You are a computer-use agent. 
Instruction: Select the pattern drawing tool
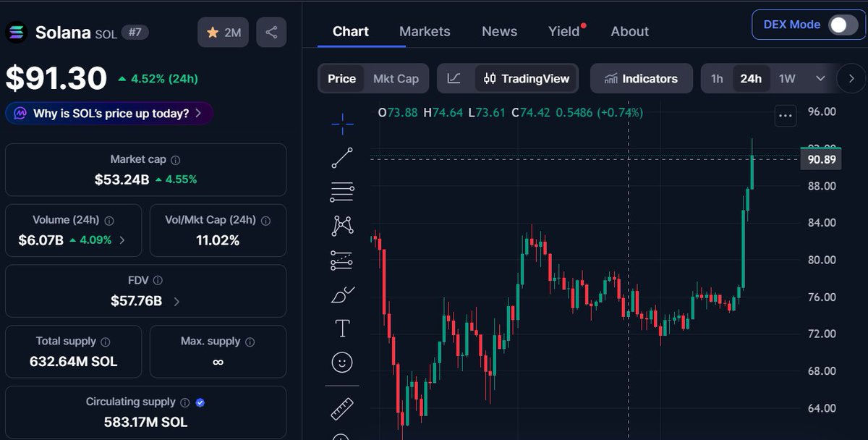[x=342, y=226]
